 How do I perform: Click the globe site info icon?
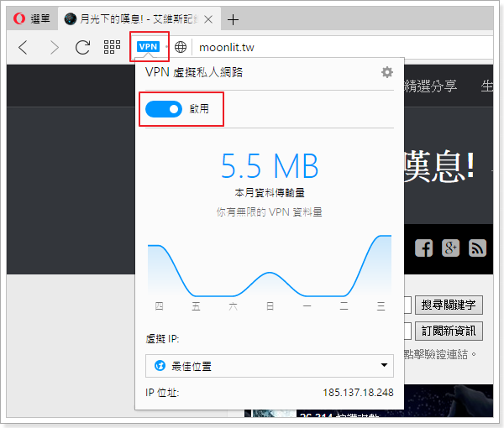click(181, 47)
